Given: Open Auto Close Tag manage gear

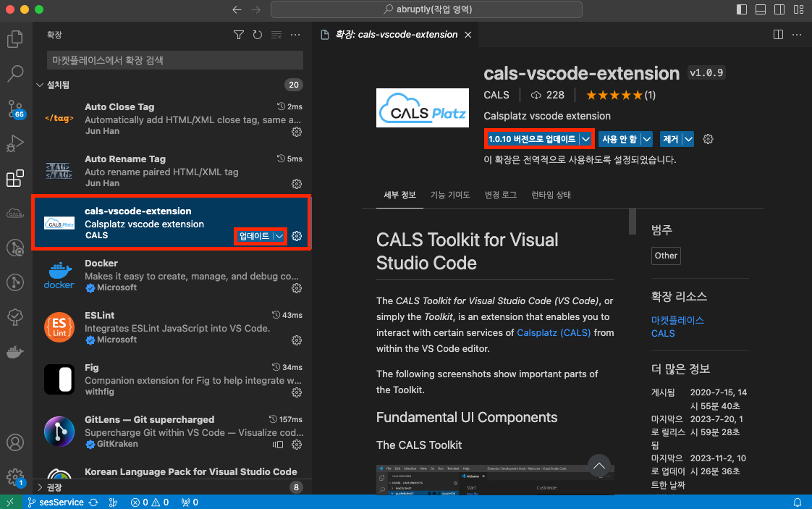Looking at the screenshot, I should pyautogui.click(x=297, y=132).
